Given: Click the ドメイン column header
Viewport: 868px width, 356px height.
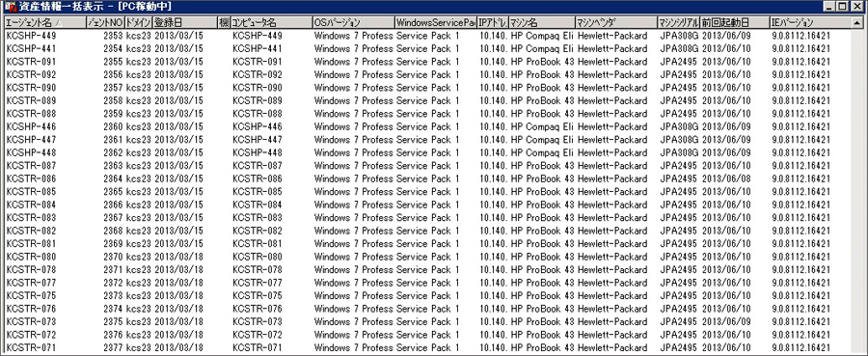Looking at the screenshot, I should [138, 23].
